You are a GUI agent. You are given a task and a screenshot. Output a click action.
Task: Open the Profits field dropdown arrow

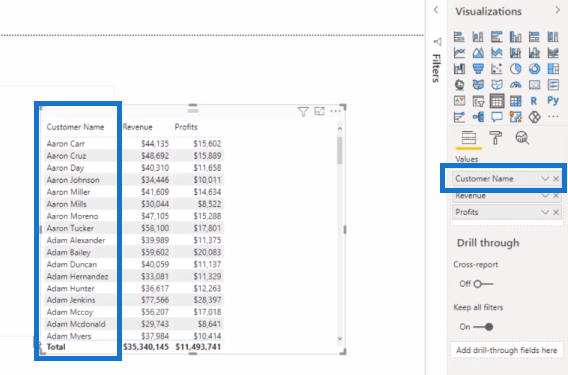(545, 212)
